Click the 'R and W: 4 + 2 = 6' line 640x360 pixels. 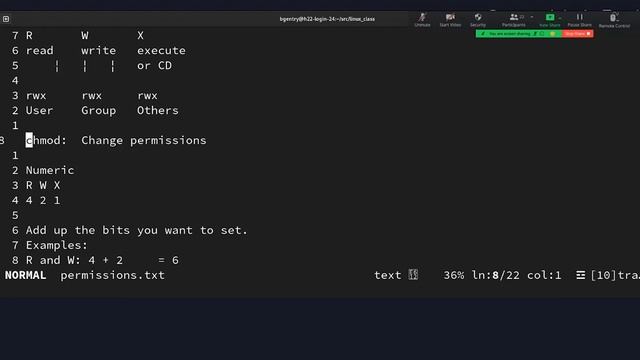pyautogui.click(x=102, y=260)
